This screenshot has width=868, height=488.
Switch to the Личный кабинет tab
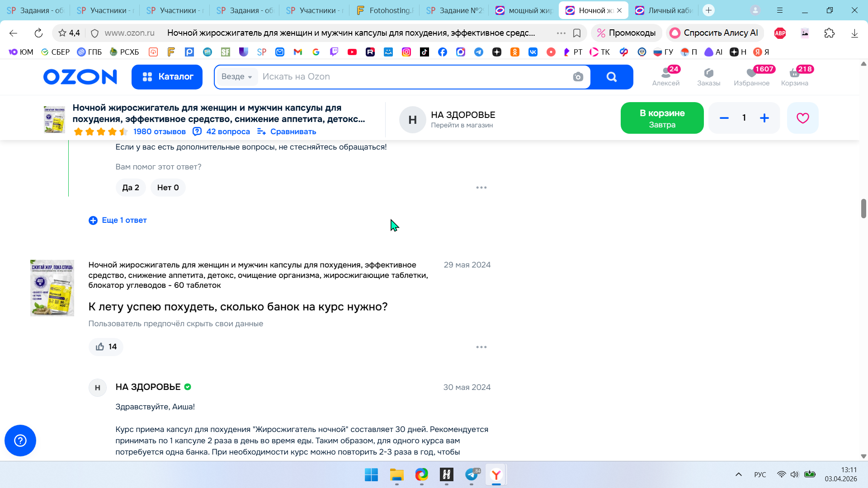(x=665, y=10)
